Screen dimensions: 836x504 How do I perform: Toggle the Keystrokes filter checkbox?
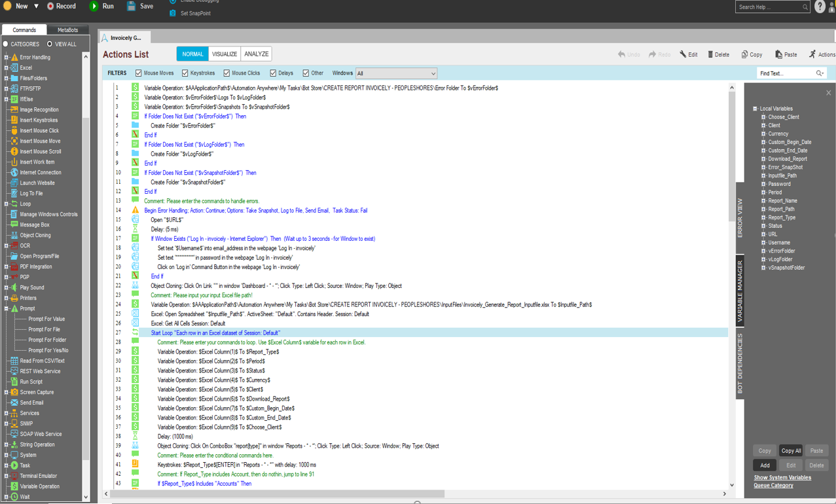tap(185, 73)
